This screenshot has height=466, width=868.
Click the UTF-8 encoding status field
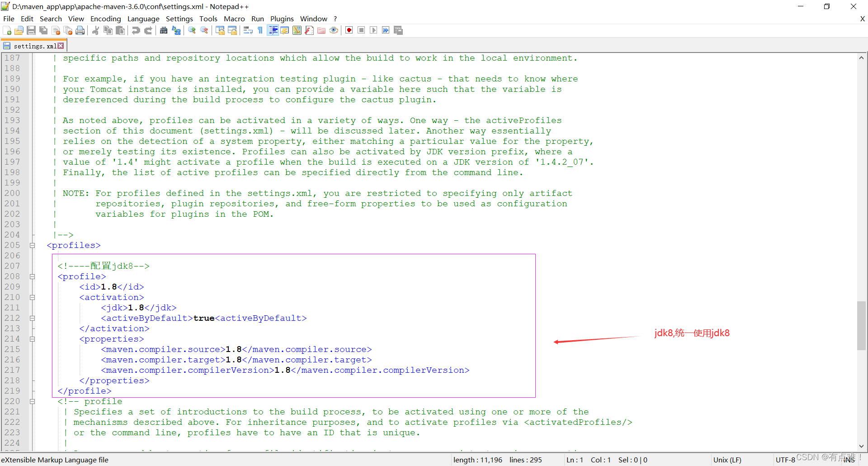785,460
